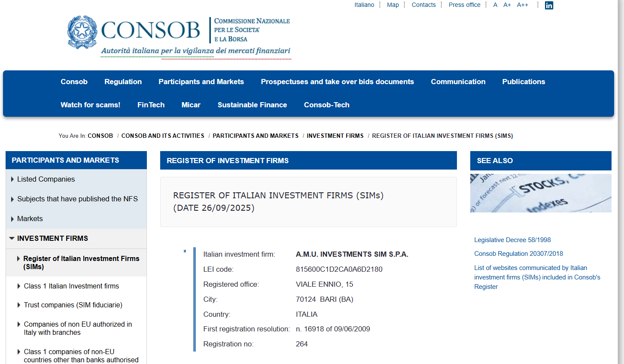624x364 pixels.
Task: Open the Micar menu item
Action: 191,105
